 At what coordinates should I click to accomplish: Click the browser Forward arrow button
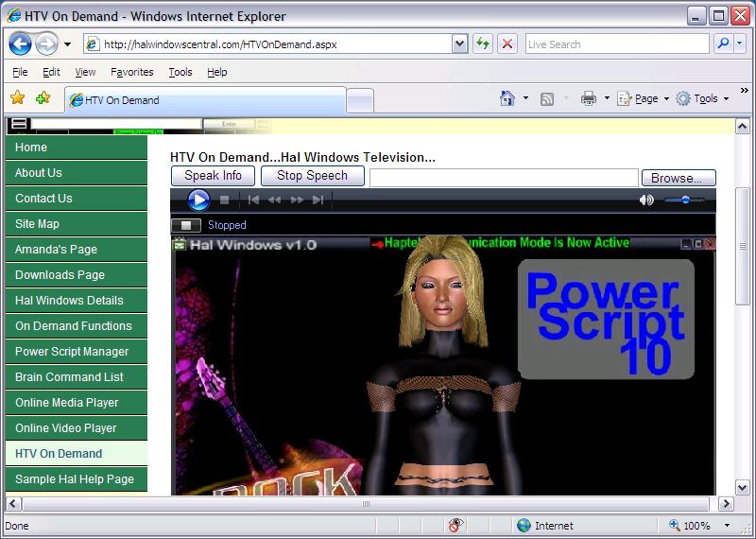tap(46, 44)
